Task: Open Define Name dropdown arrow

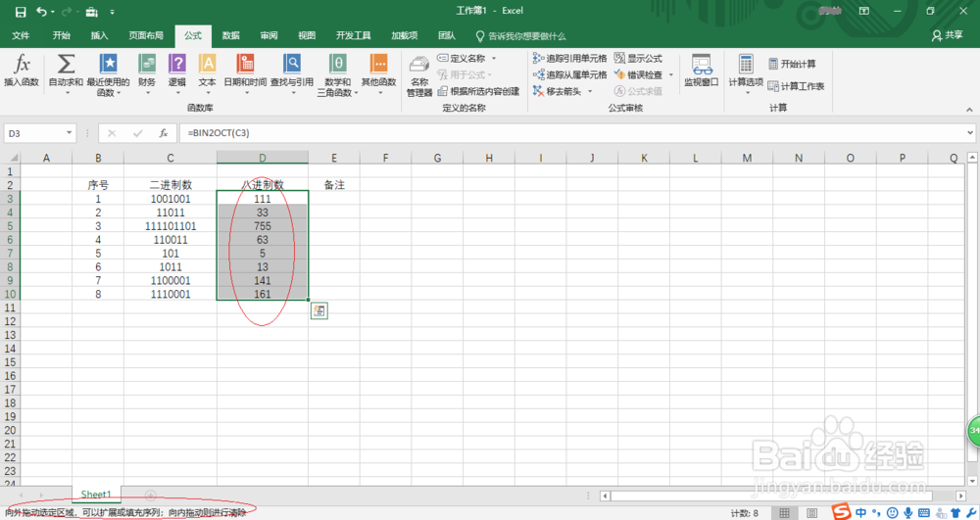Action: point(494,58)
